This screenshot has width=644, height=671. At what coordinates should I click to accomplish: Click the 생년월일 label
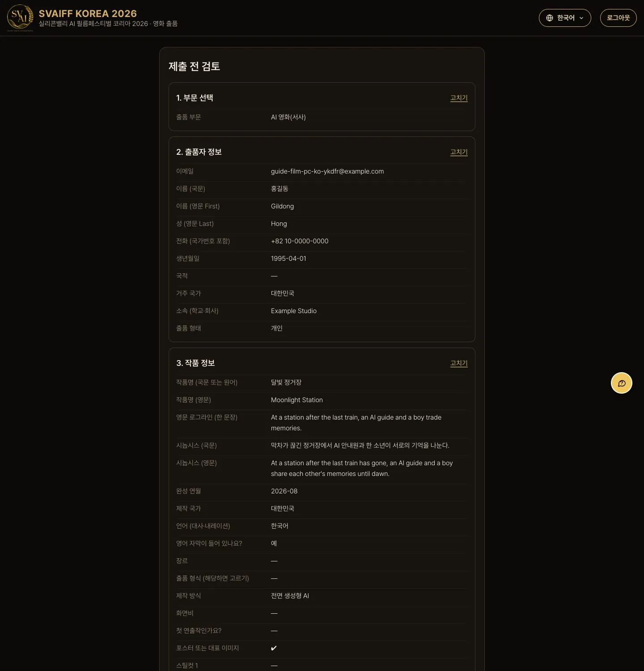click(x=188, y=259)
